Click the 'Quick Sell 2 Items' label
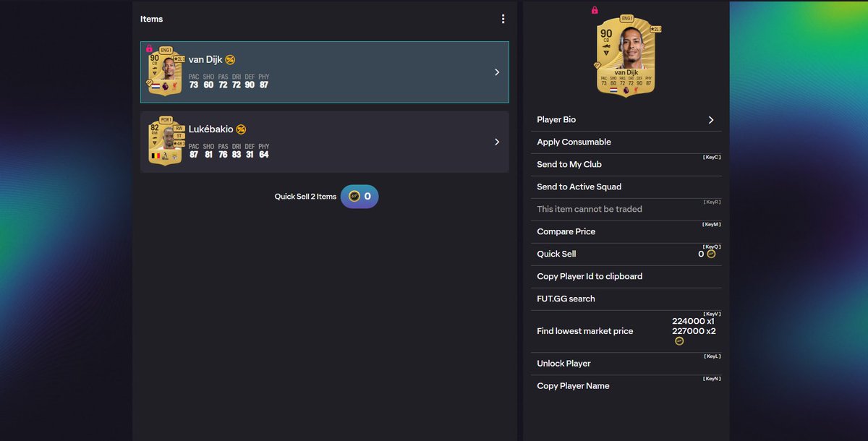868x441 pixels. click(305, 197)
